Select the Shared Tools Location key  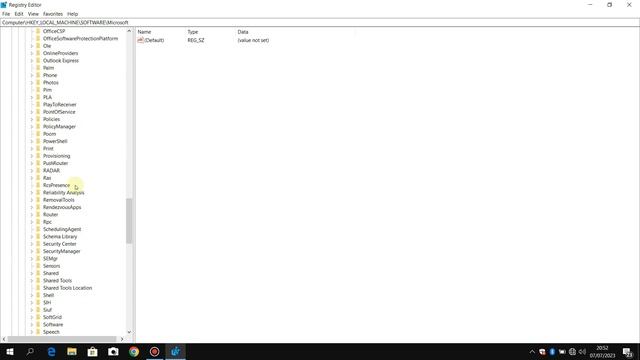point(67,288)
